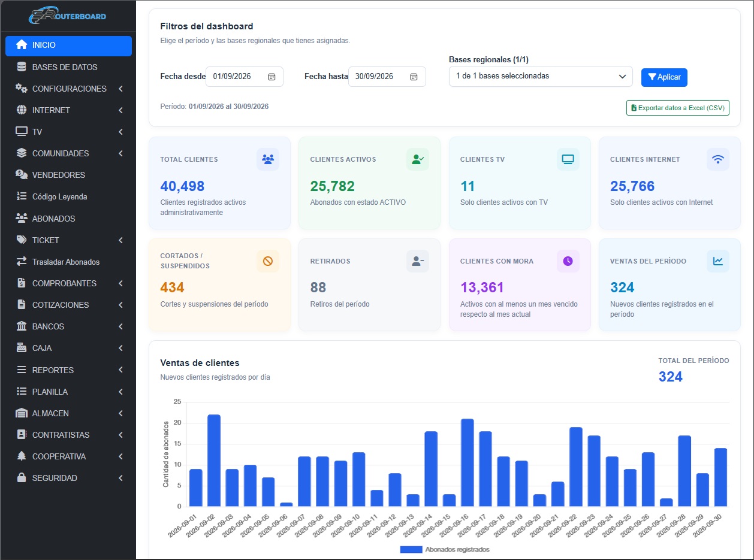Click the clock icon on Clientes con Mora card
The height and width of the screenshot is (560, 754).
pyautogui.click(x=568, y=261)
